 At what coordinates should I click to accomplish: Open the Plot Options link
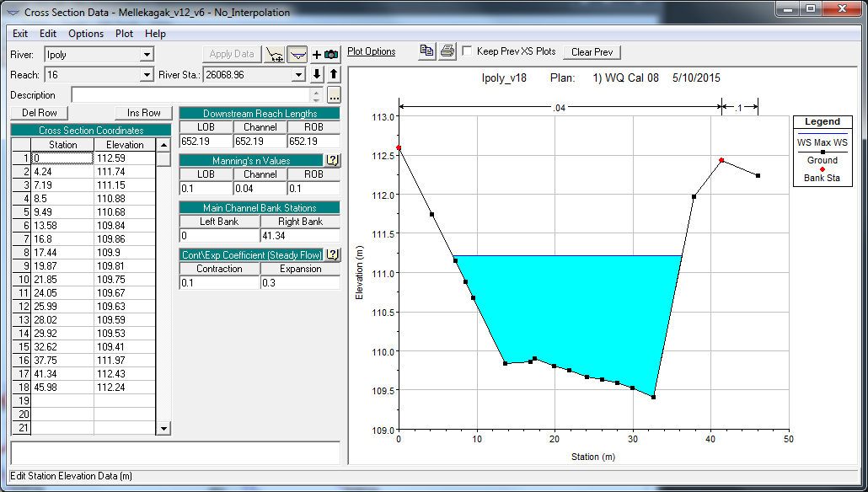(372, 51)
